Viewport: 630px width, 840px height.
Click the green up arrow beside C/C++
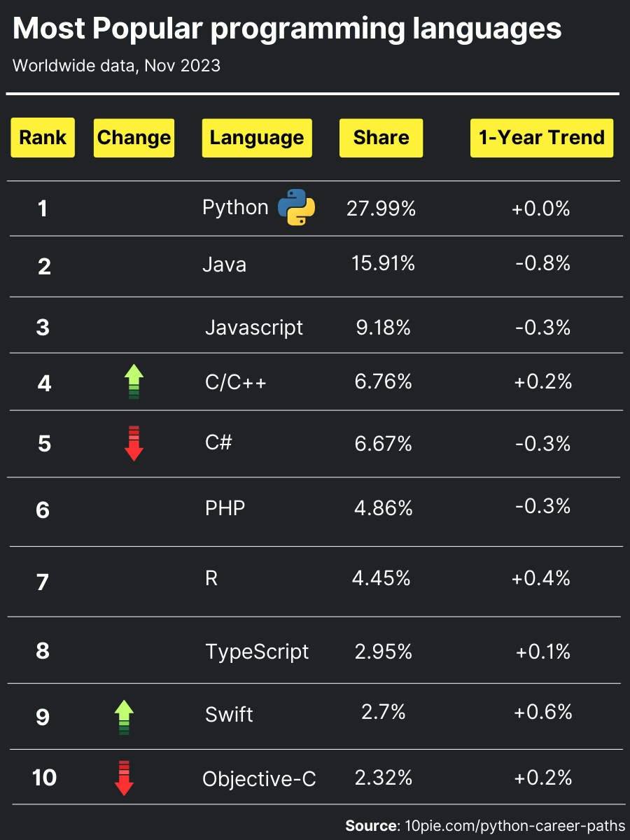[x=134, y=382]
